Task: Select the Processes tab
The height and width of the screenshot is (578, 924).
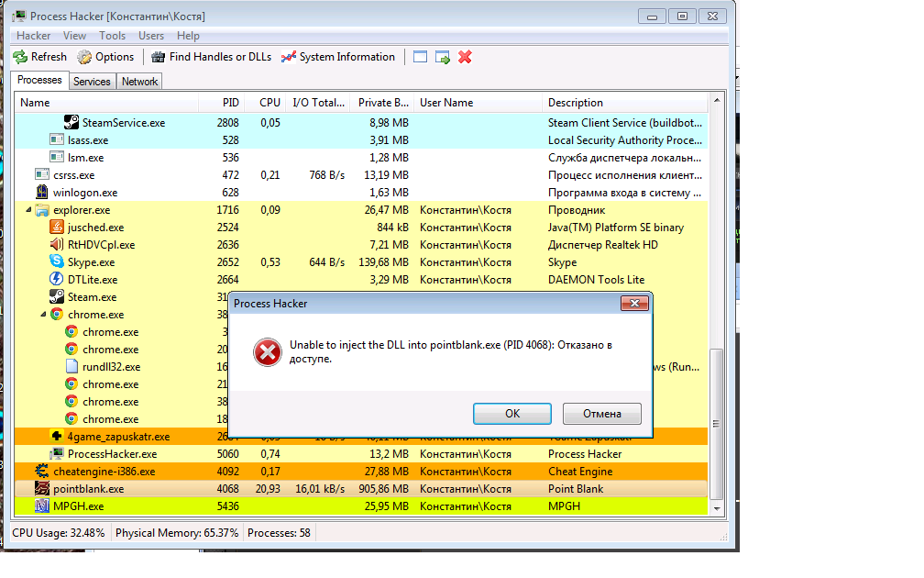Action: pyautogui.click(x=39, y=80)
